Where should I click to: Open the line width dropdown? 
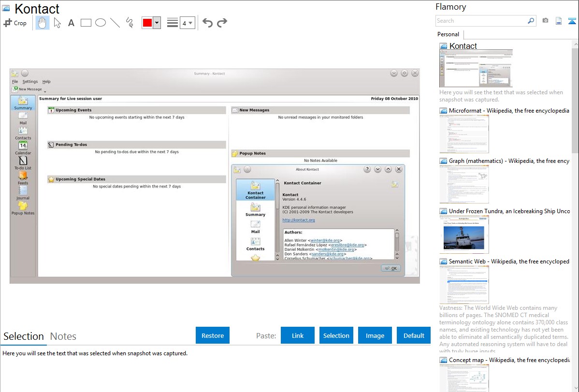tap(187, 23)
